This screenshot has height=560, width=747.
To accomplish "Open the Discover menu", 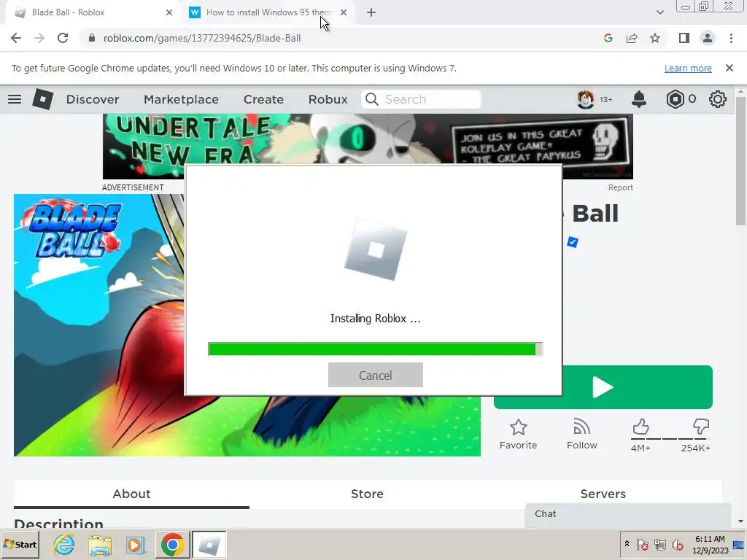I will [93, 99].
